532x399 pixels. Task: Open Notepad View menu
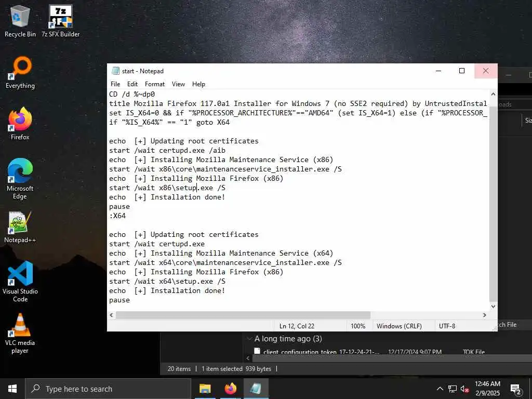(178, 84)
